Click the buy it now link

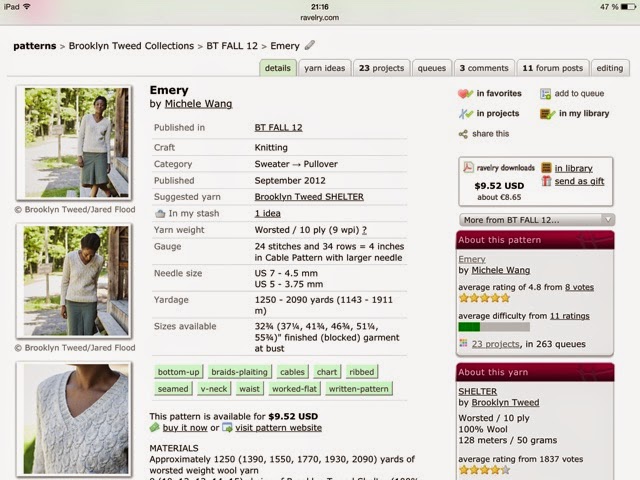185,428
